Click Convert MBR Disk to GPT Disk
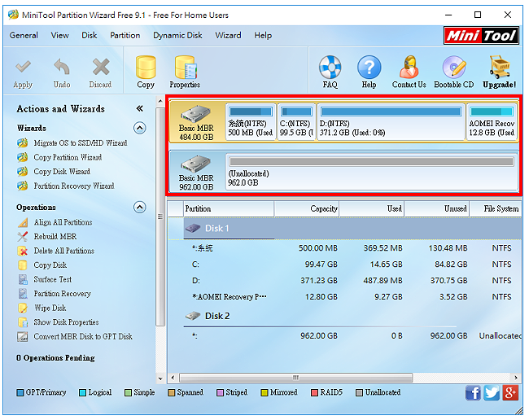Screen dimensions: 529x420 pyautogui.click(x=83, y=336)
